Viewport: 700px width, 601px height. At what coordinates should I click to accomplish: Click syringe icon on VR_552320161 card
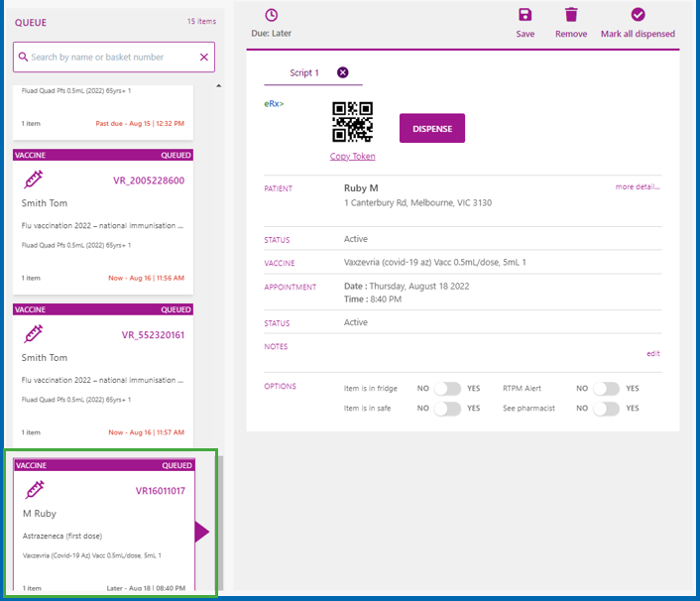point(34,333)
